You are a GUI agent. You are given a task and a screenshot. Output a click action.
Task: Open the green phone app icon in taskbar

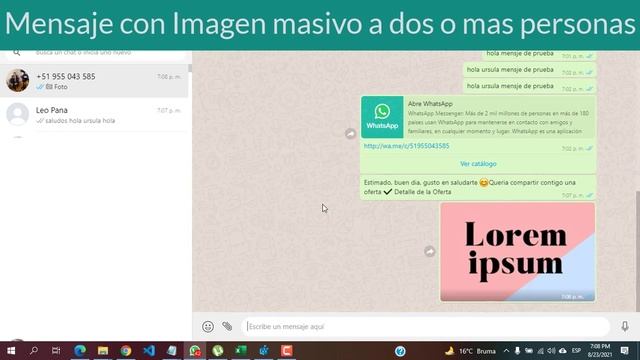[x=218, y=351]
